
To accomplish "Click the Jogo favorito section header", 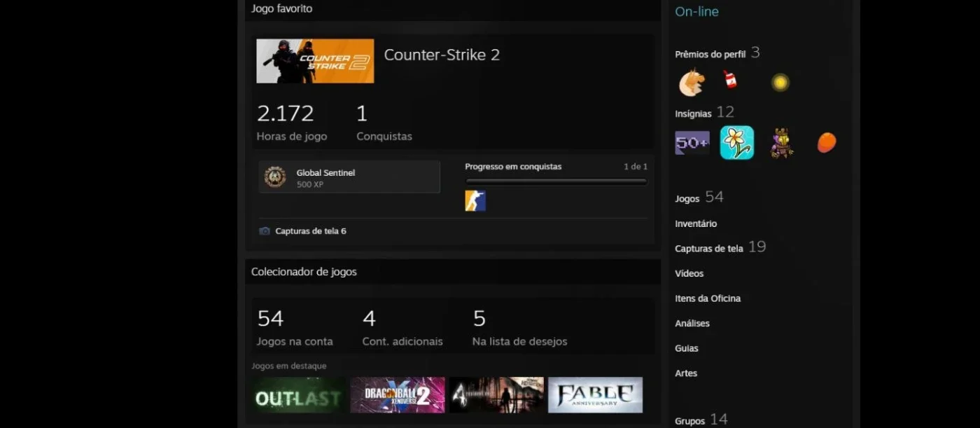I will point(282,8).
